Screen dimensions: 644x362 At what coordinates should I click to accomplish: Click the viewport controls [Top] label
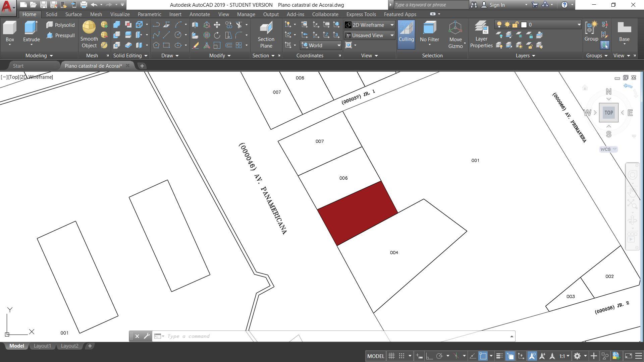click(x=14, y=77)
